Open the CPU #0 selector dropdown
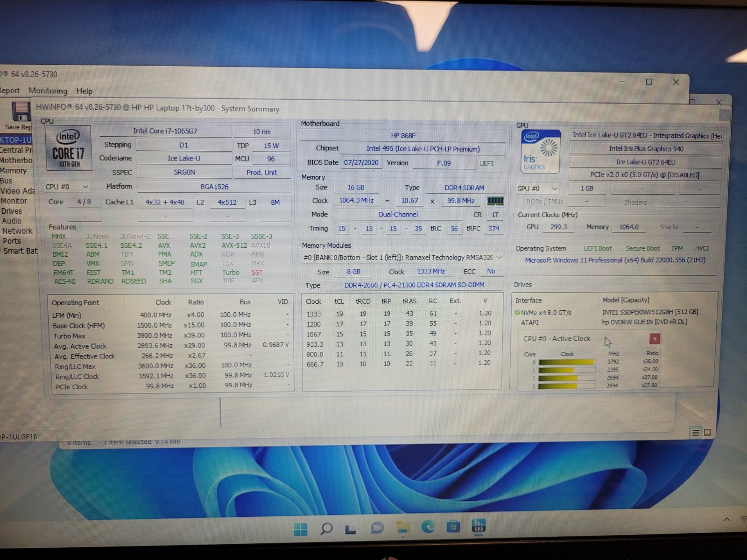The width and height of the screenshot is (747, 560). [67, 187]
